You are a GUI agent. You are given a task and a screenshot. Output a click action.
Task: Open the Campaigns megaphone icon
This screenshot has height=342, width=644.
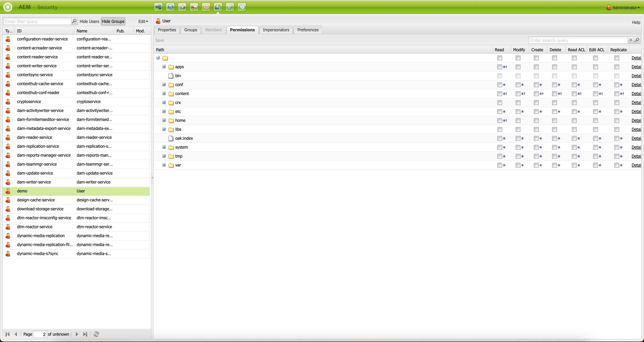coord(194,7)
